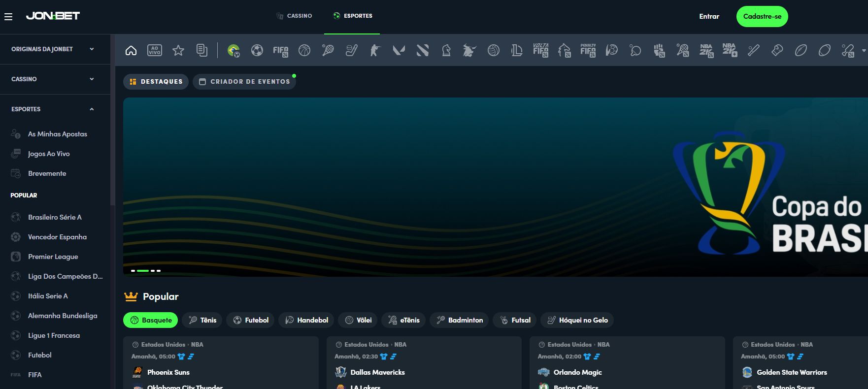
Task: Select the baseball bat sport icon
Action: coord(754,50)
